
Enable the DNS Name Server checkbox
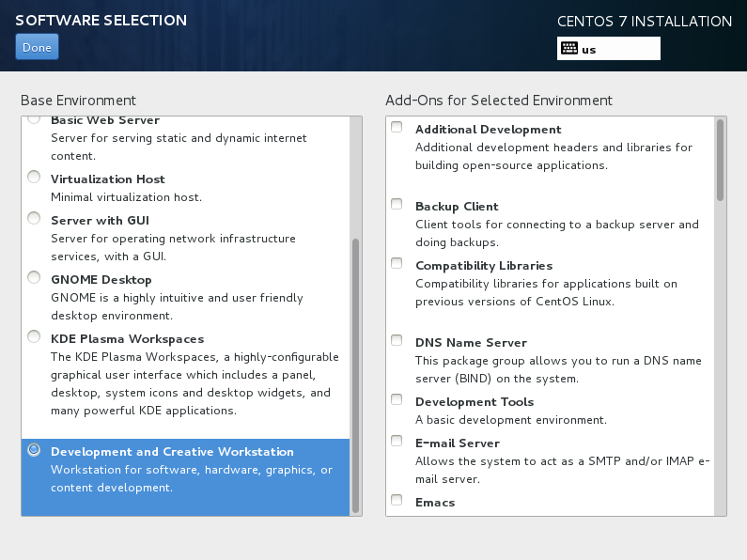pos(397,340)
